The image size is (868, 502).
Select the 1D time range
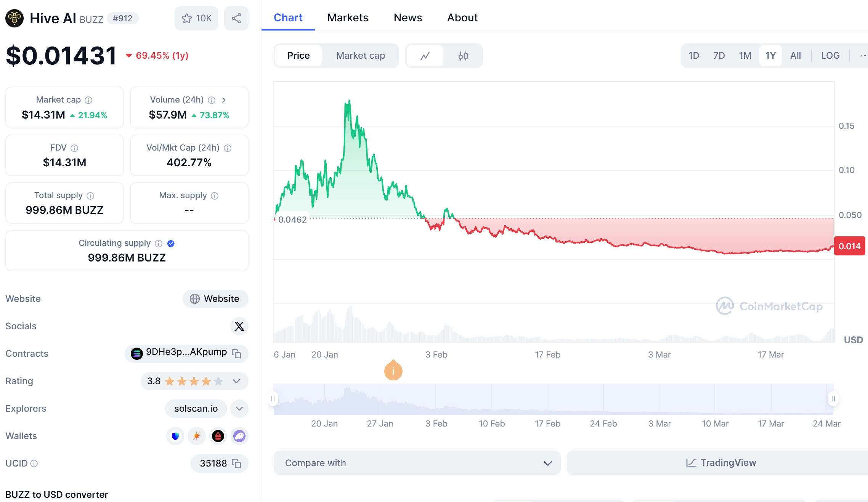pyautogui.click(x=694, y=56)
